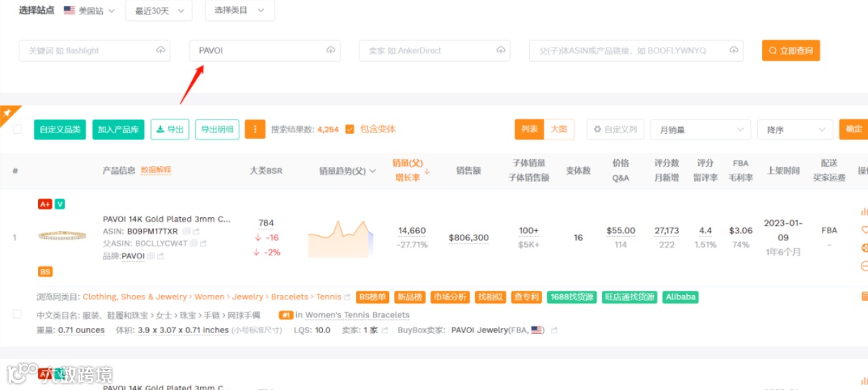
Task: Open external link beside seller count 1家
Action: (385, 330)
